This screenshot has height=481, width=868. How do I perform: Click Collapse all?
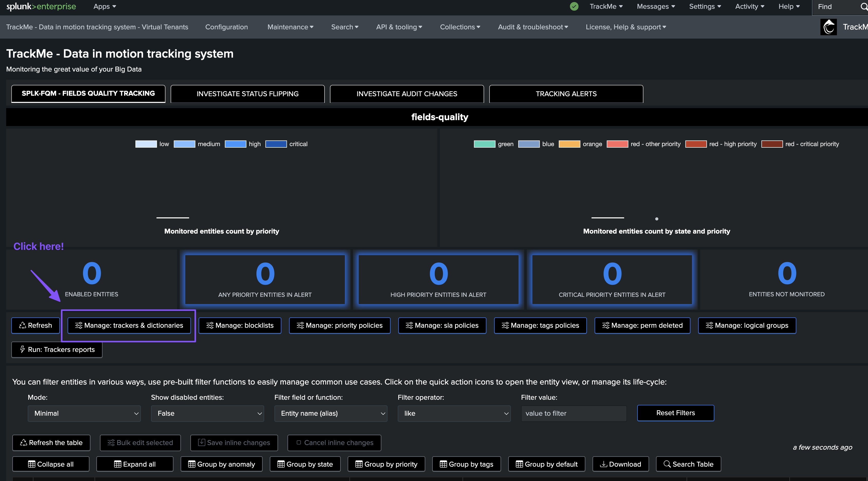pyautogui.click(x=51, y=464)
